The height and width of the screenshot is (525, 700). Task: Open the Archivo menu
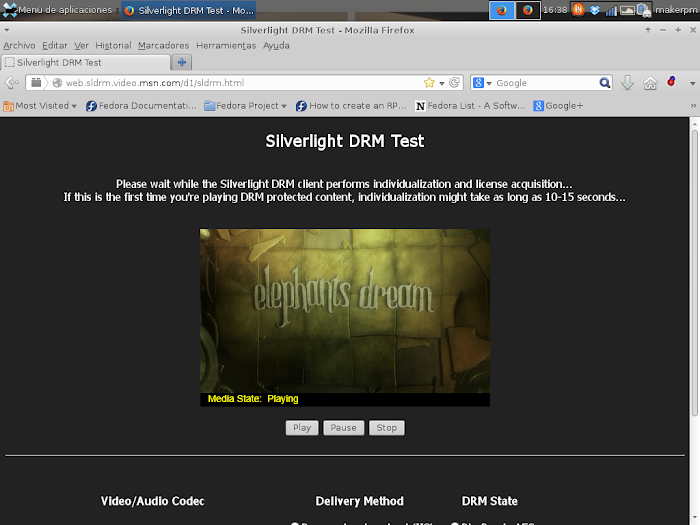coord(19,46)
